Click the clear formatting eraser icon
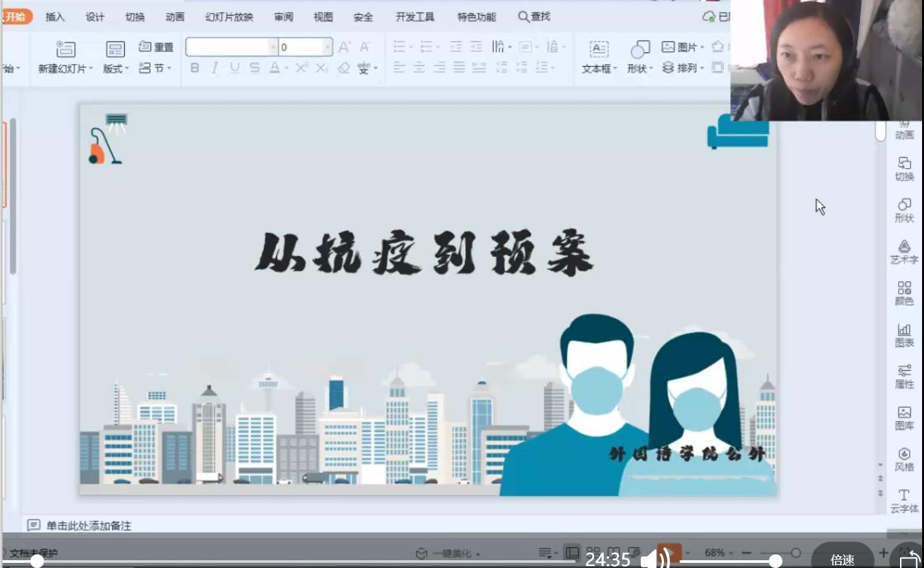Viewport: 924px width, 568px height. coord(344,68)
